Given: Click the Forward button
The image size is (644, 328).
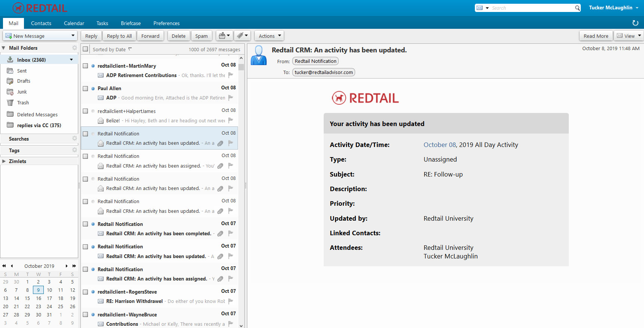Looking at the screenshot, I should tap(150, 36).
